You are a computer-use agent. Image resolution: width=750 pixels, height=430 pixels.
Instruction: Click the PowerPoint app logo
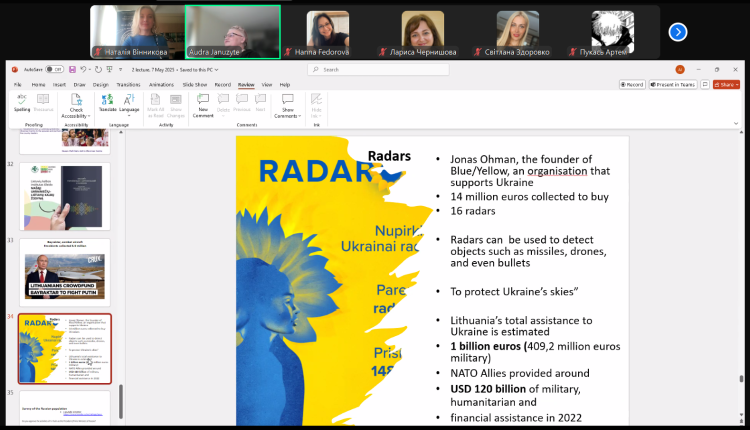(14, 69)
